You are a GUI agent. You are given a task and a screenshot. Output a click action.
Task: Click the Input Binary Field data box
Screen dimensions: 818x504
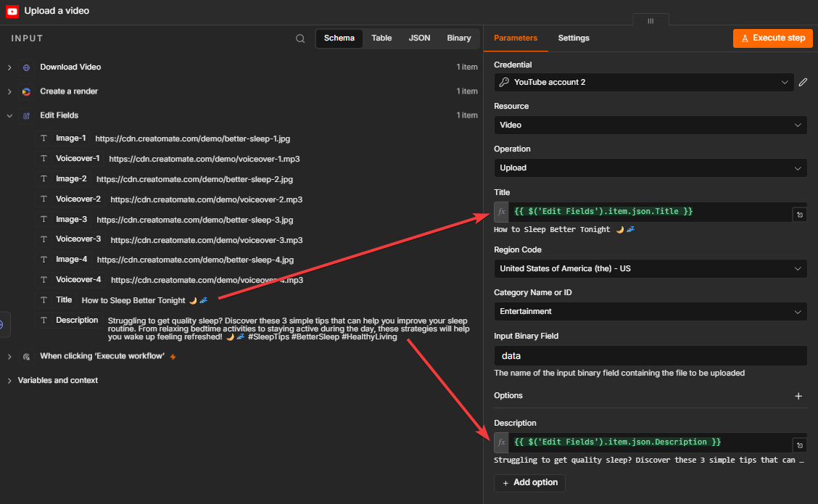coord(650,356)
